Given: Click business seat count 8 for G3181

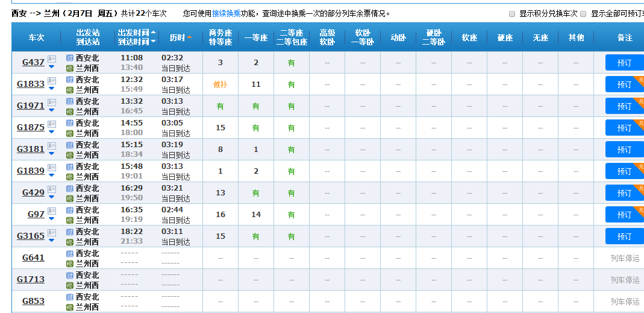Looking at the screenshot, I should [220, 150].
